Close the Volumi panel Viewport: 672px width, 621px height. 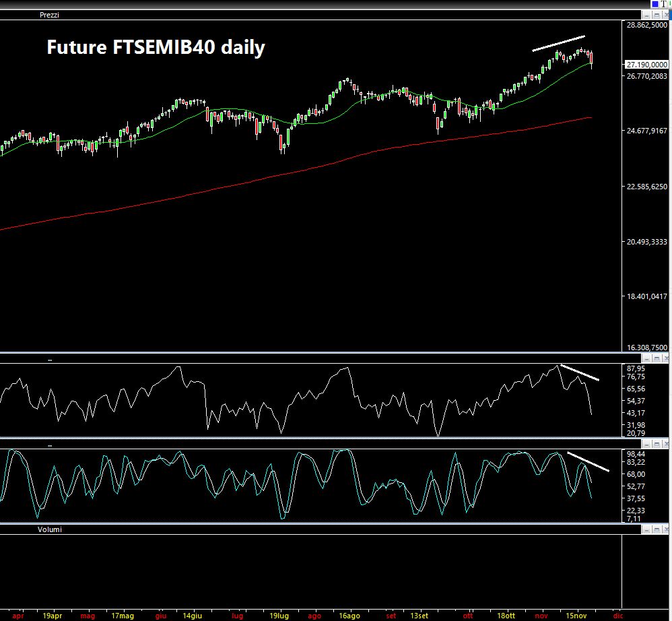point(666,529)
